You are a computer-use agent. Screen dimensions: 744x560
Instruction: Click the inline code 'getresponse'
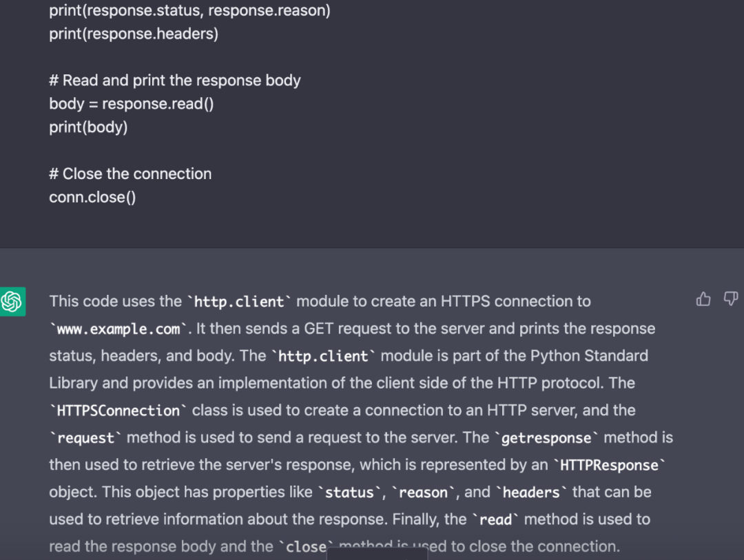pyautogui.click(x=546, y=438)
